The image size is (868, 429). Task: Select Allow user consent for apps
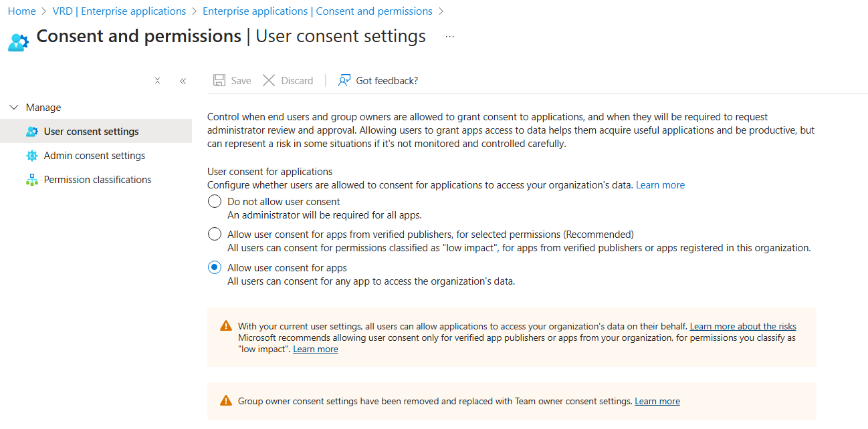click(215, 267)
